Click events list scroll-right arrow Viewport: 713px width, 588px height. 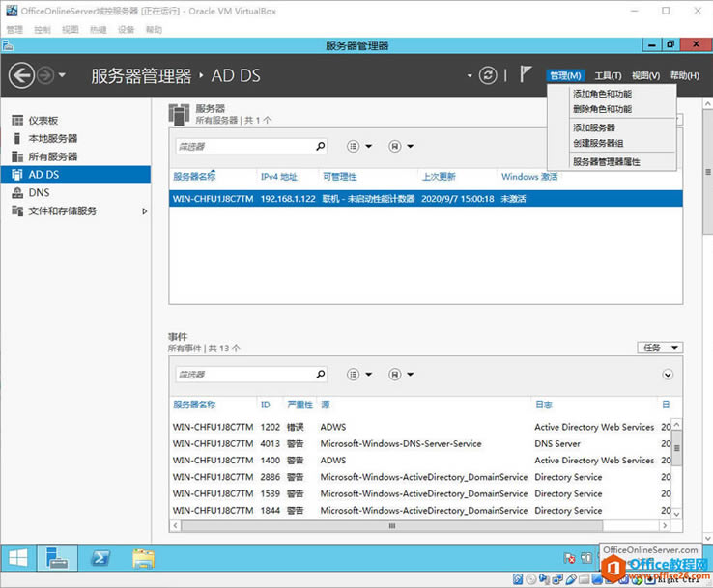point(665,526)
